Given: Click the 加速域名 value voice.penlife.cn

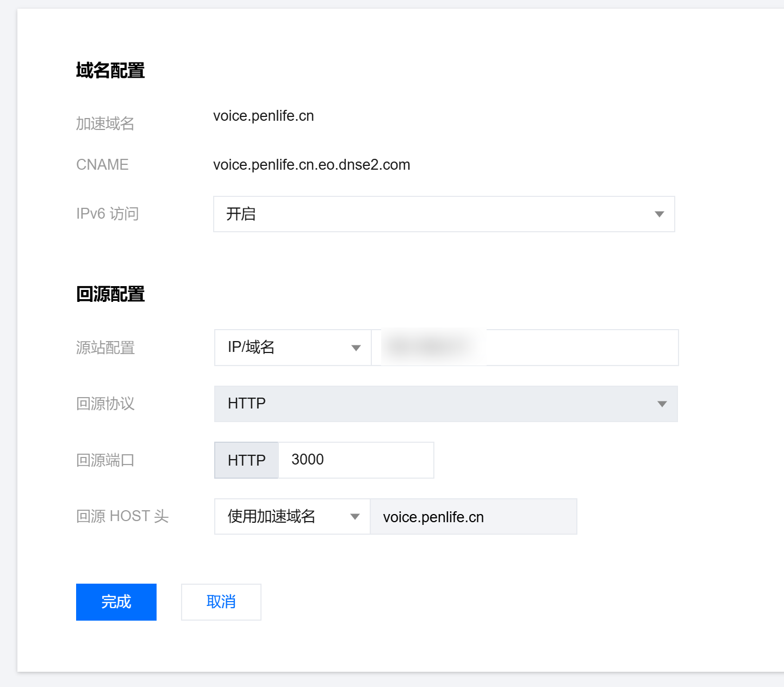Looking at the screenshot, I should click(x=264, y=116).
